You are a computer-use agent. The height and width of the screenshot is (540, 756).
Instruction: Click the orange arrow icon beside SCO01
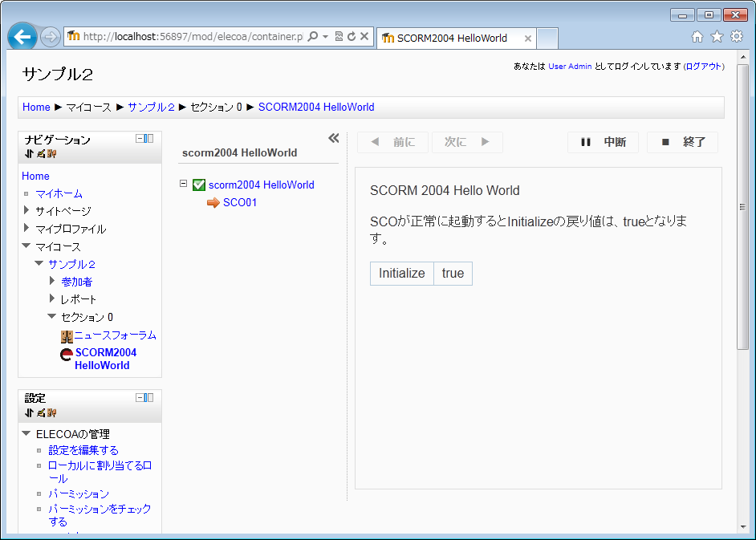(213, 203)
